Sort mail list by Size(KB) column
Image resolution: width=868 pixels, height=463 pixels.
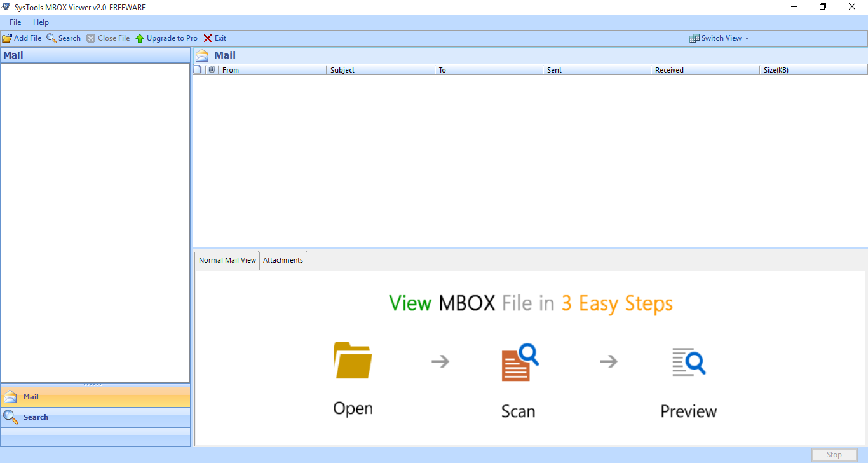pos(813,70)
